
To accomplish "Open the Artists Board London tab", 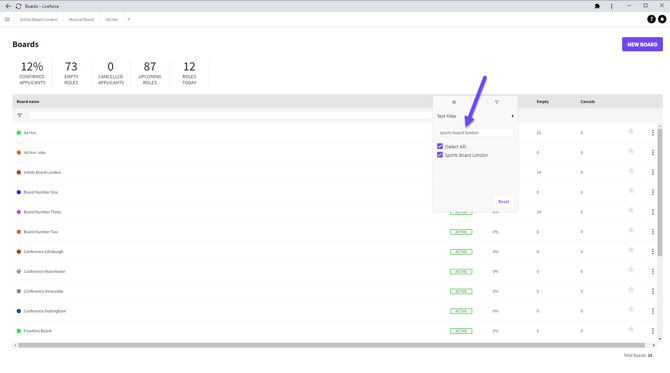I will 38,19.
